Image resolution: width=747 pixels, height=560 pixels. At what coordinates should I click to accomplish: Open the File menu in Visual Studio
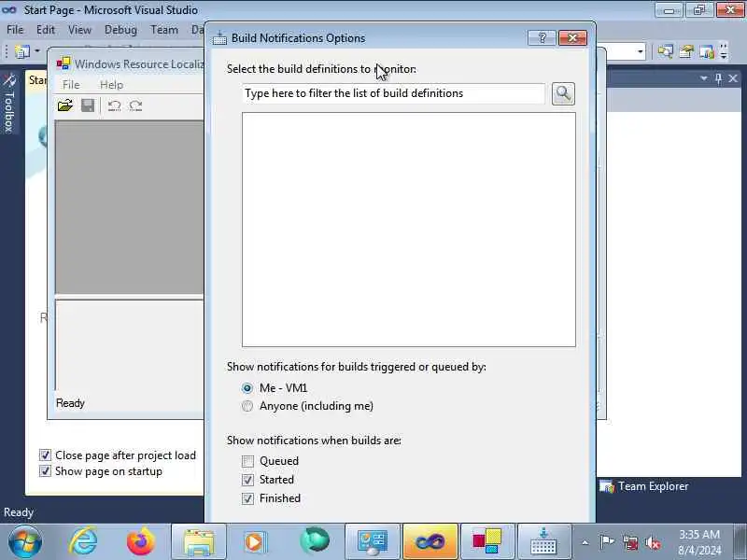point(15,30)
